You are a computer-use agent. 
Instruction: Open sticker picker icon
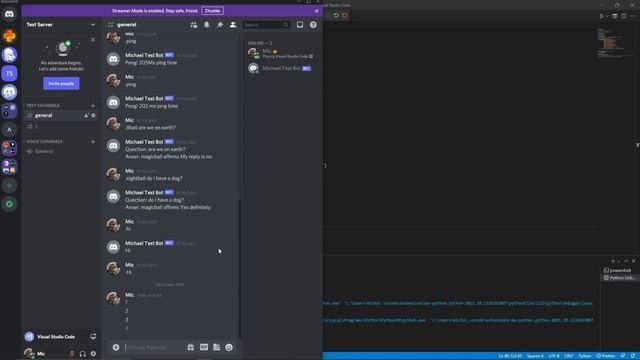[216, 347]
